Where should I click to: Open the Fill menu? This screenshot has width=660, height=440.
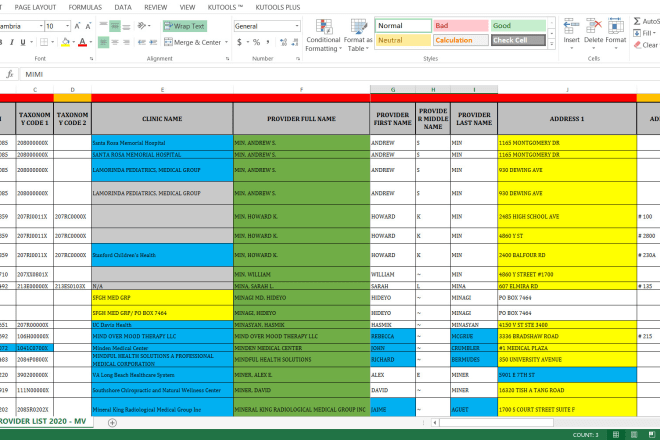coord(645,33)
